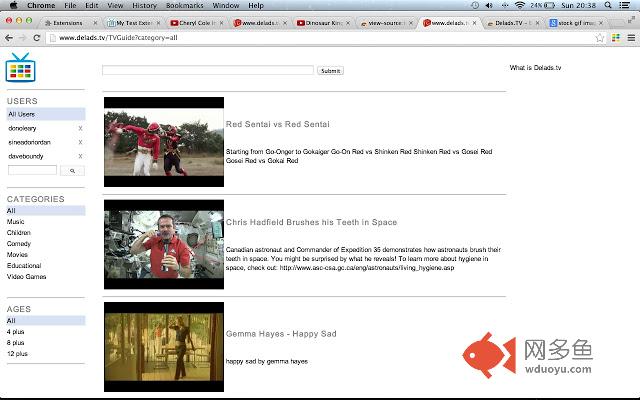Remove user donoleary with the X
The height and width of the screenshot is (400, 640).
80,129
